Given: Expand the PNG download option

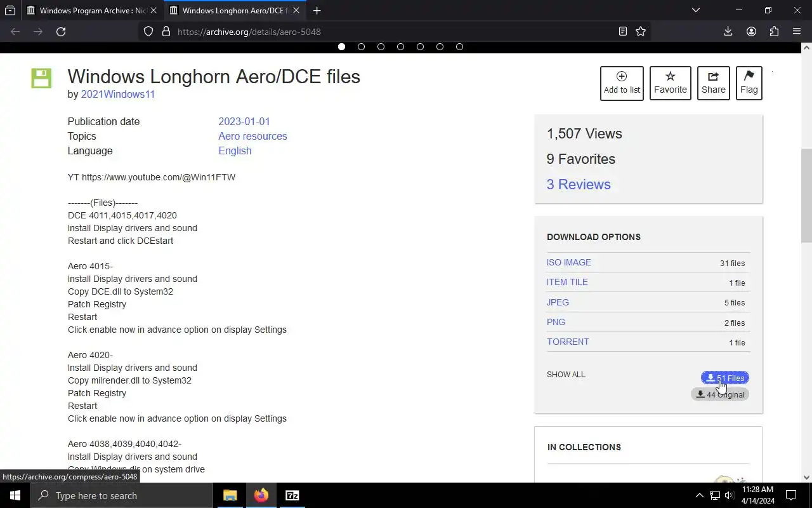Looking at the screenshot, I should click(556, 322).
